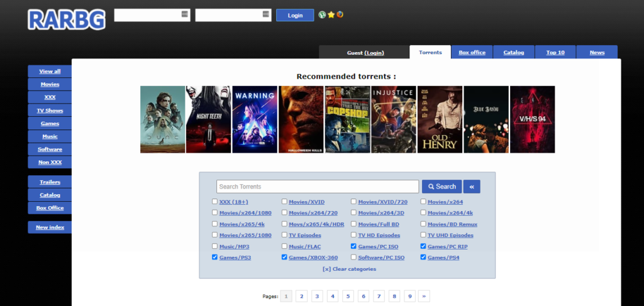
Task: Open the Night Teeth poster
Action: tap(208, 119)
